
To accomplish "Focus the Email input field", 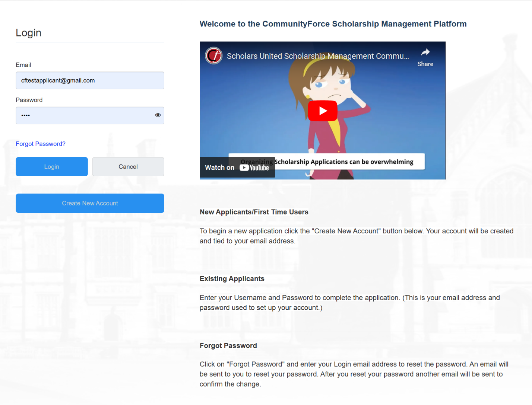I will tap(90, 80).
